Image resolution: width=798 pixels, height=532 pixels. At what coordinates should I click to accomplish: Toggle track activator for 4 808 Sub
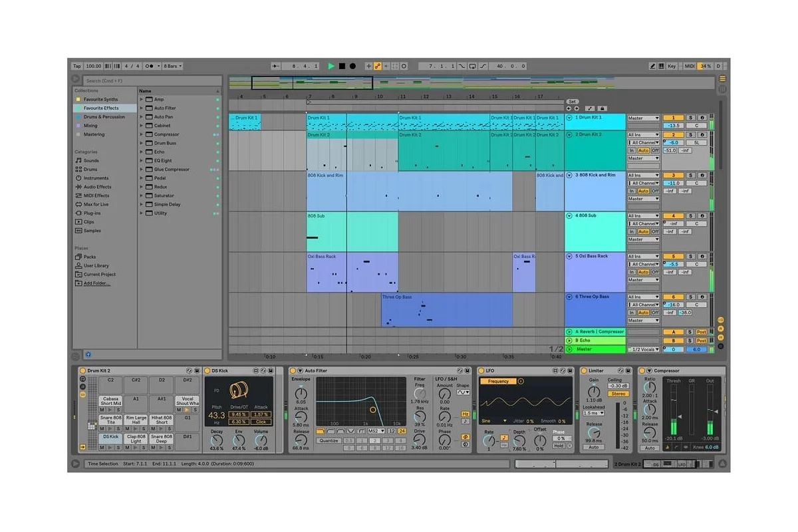pos(673,215)
